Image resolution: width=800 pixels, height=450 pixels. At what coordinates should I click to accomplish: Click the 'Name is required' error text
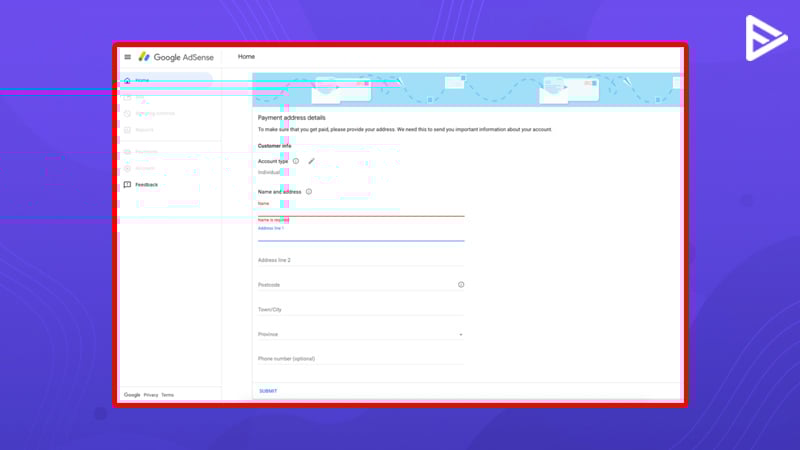273,220
